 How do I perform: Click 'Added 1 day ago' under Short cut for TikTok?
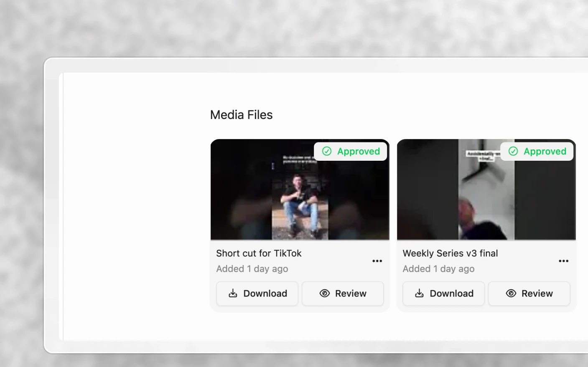click(252, 269)
